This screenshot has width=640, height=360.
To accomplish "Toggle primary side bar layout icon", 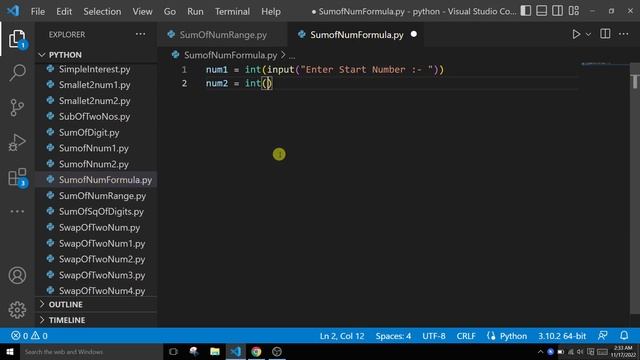I will 526,11.
